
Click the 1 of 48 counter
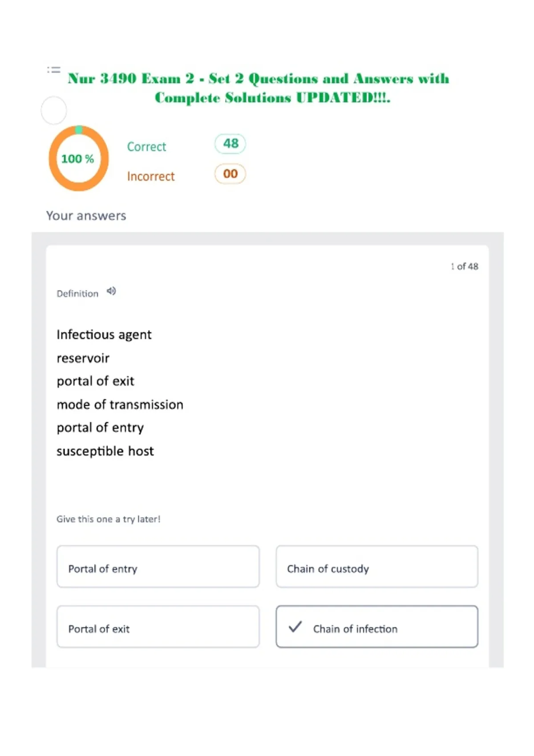(x=464, y=266)
